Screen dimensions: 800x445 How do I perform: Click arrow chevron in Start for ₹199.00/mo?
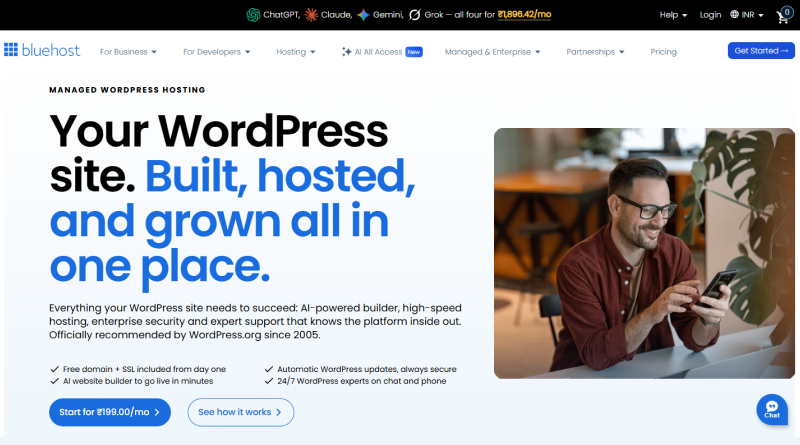click(x=157, y=412)
